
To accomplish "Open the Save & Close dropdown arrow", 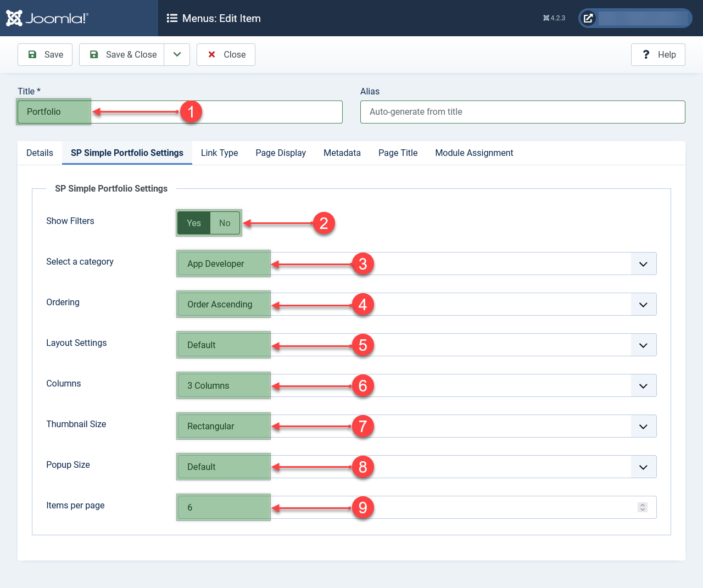I will pos(177,54).
